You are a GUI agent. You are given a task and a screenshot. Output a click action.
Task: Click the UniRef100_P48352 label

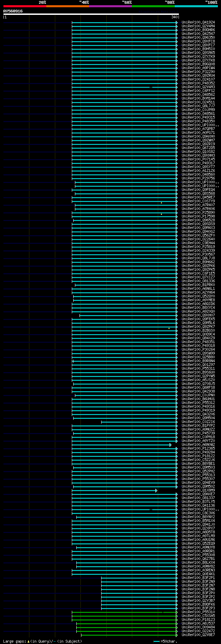pos(198,83)
